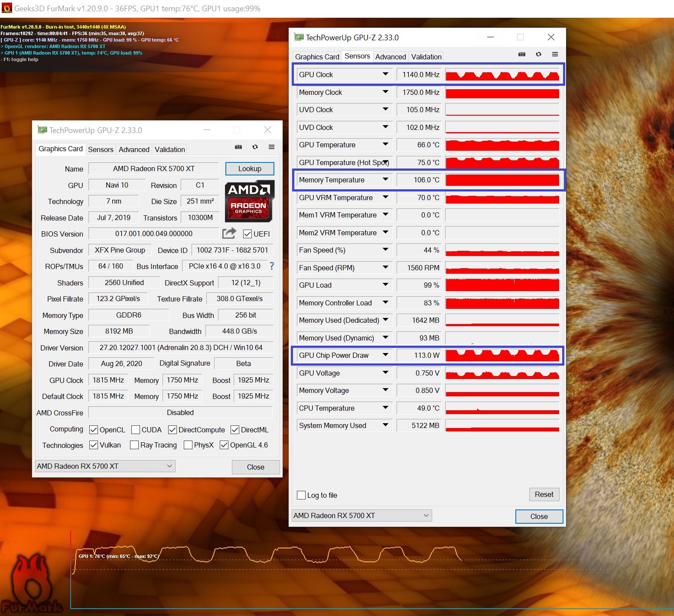Click GPU-Z app icon in Sensors title bar
Screen dimensions: 674x616
(299, 37)
